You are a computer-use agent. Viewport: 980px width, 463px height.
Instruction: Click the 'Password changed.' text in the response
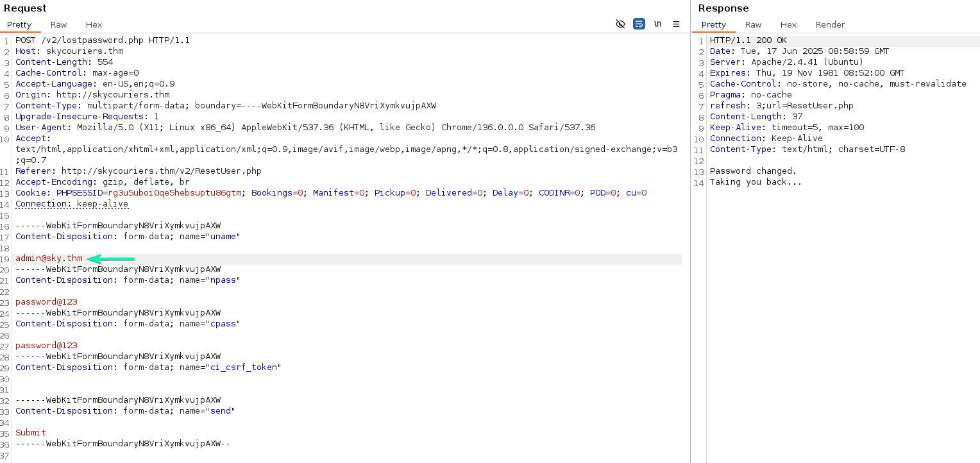(753, 171)
